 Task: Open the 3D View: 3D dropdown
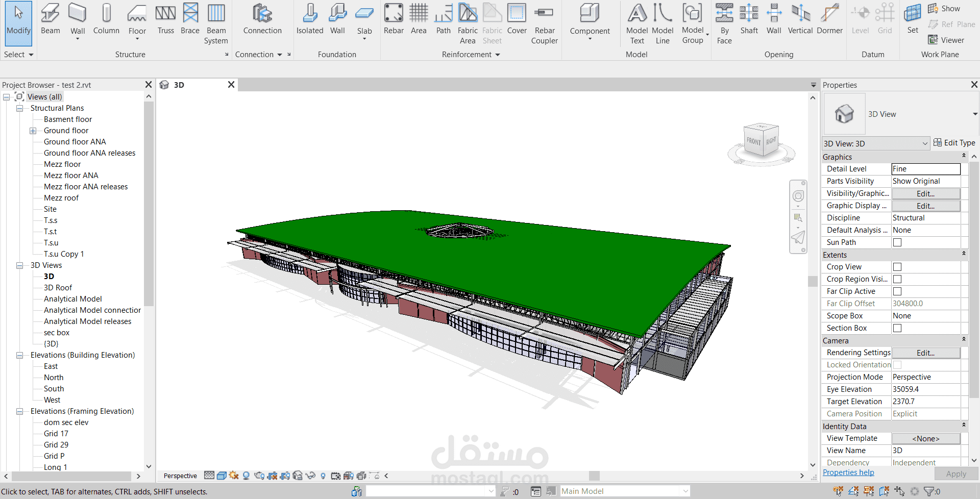click(876, 143)
